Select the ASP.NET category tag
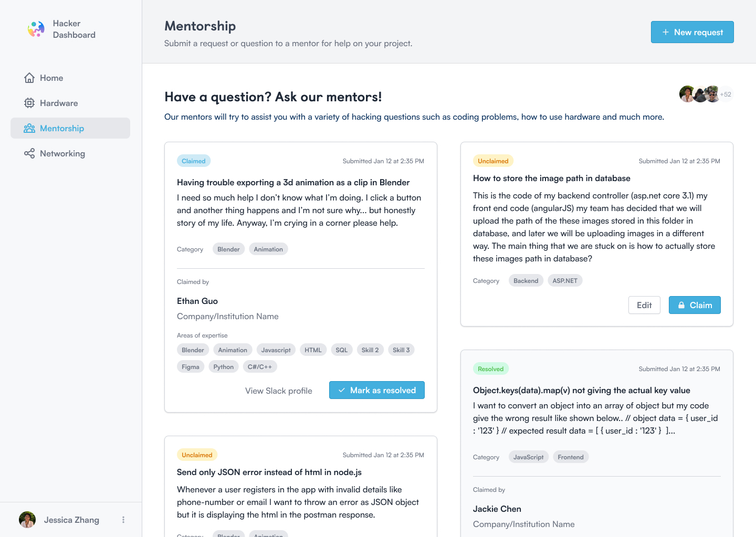 click(x=564, y=281)
